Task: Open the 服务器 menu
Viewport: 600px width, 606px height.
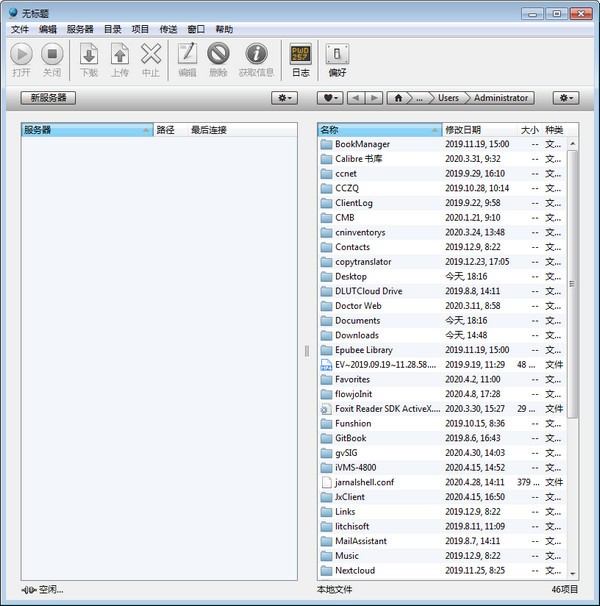Action: [80, 29]
